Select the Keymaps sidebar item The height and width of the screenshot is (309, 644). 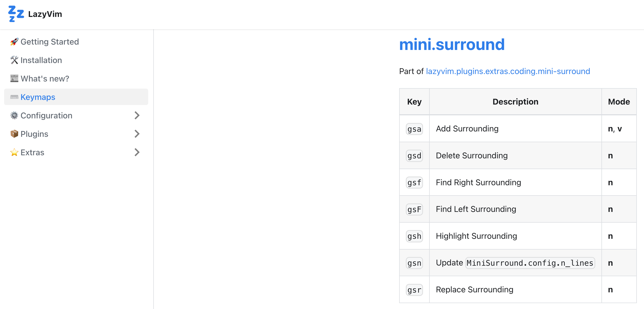[76, 97]
